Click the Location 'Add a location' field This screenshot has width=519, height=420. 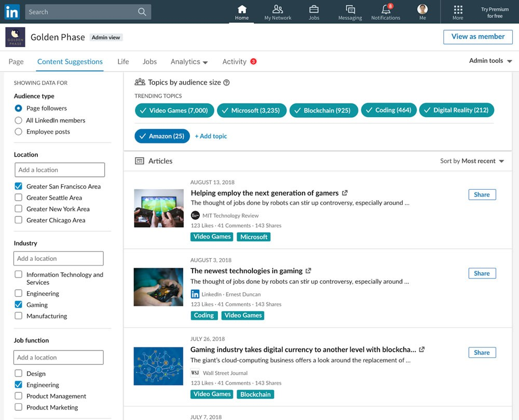tap(60, 170)
